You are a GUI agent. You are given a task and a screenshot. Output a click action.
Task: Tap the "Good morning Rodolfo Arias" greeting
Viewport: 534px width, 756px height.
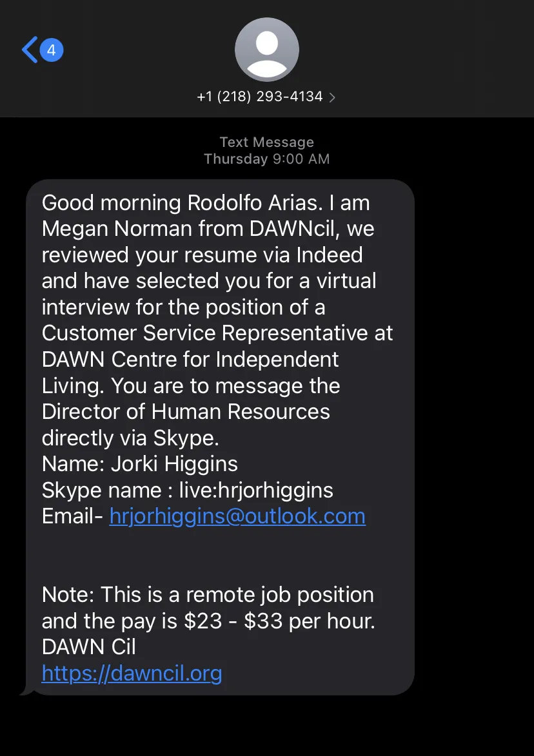182,203
